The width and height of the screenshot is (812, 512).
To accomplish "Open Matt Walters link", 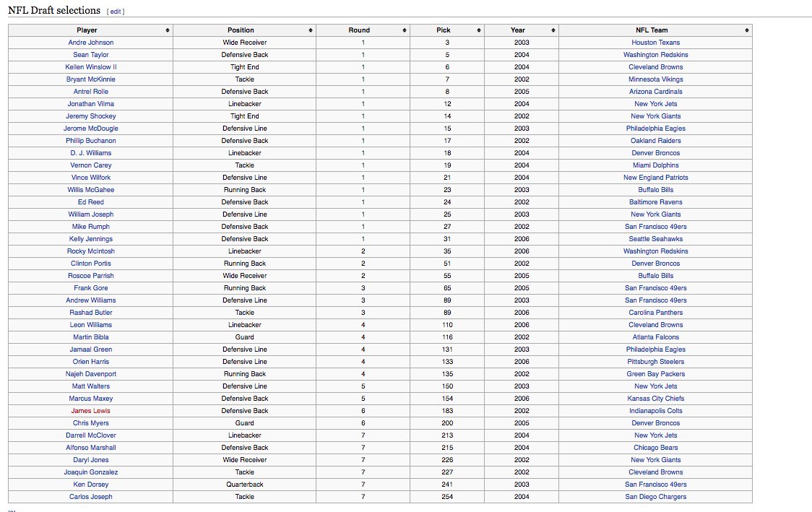I will coord(90,386).
